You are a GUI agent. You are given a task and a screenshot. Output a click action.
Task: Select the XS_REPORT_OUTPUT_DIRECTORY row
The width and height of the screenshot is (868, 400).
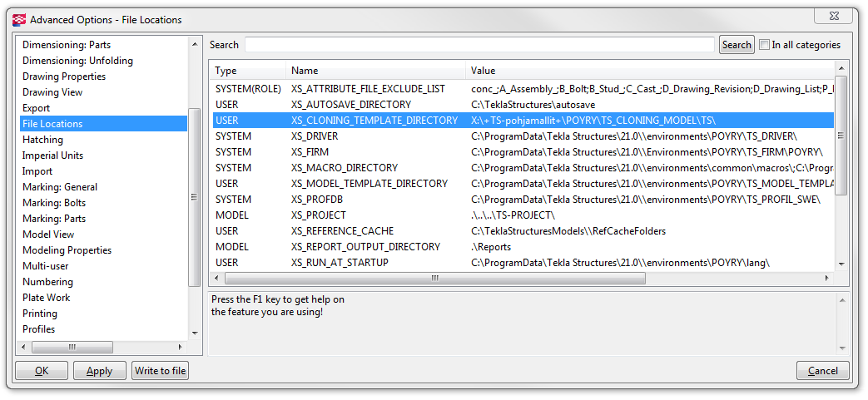click(x=522, y=246)
